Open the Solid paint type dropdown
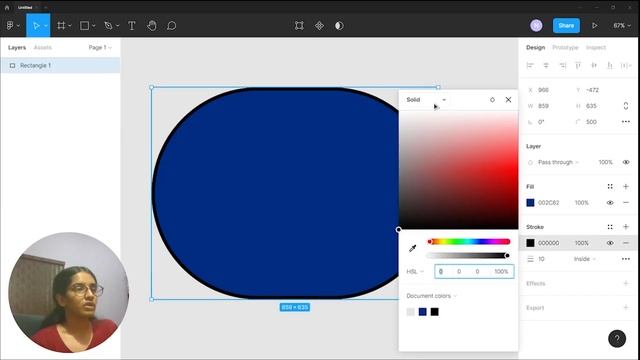Screen dimensions: 640x360 [x=426, y=100]
